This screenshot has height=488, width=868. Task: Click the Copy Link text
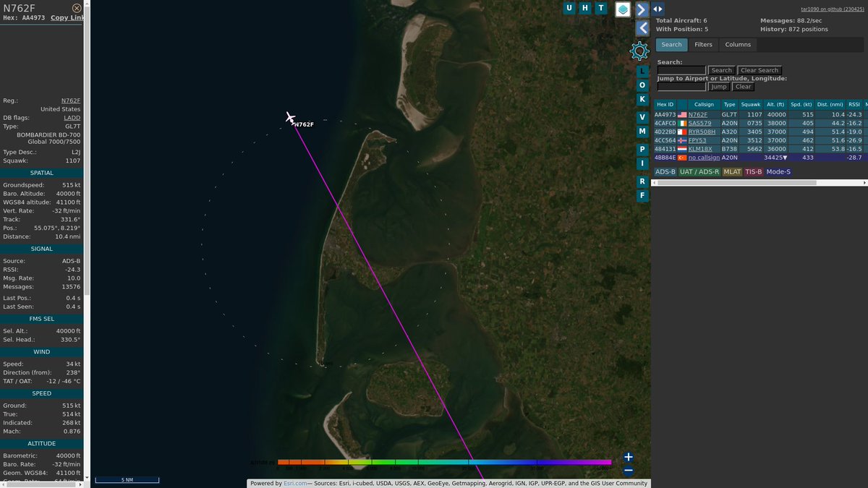pos(67,17)
